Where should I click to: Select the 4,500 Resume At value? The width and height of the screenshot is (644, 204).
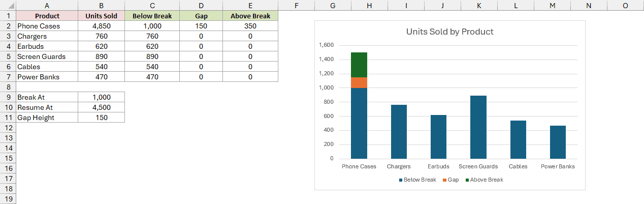101,107
